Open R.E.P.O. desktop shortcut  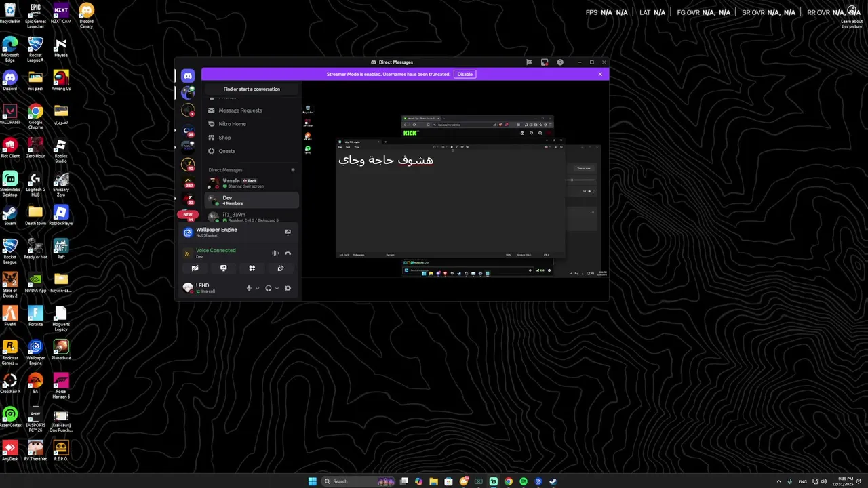(x=61, y=450)
